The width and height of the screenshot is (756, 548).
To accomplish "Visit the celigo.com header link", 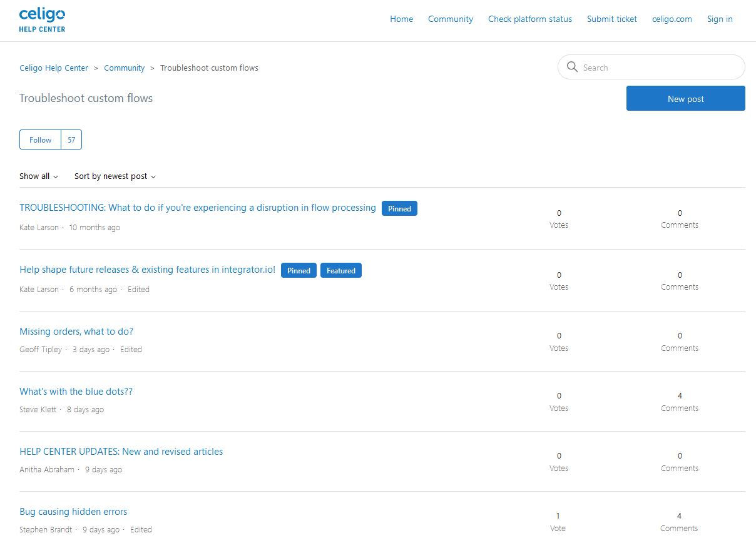I will (672, 19).
